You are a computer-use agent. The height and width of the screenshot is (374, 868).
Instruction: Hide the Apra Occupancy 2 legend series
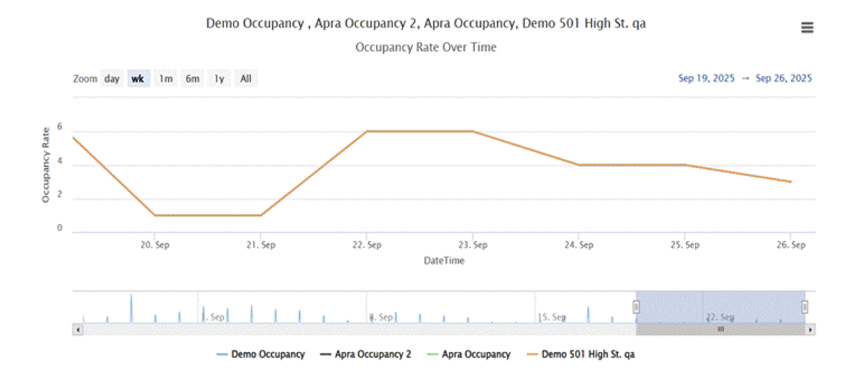tap(366, 354)
